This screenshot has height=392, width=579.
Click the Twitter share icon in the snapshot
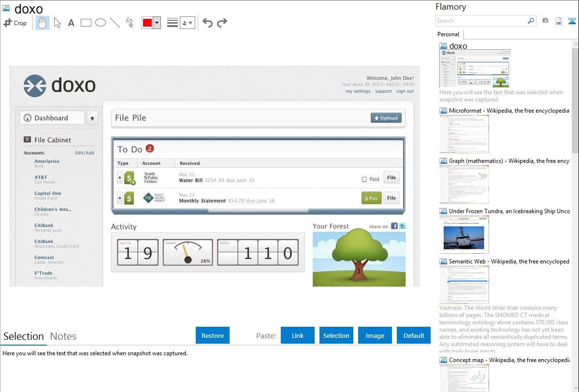[x=403, y=226]
